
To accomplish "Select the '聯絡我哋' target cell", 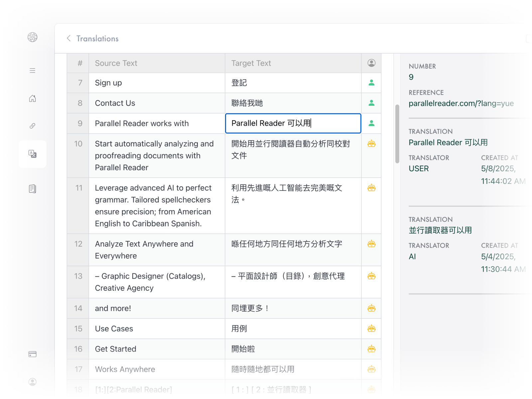I will [x=293, y=103].
